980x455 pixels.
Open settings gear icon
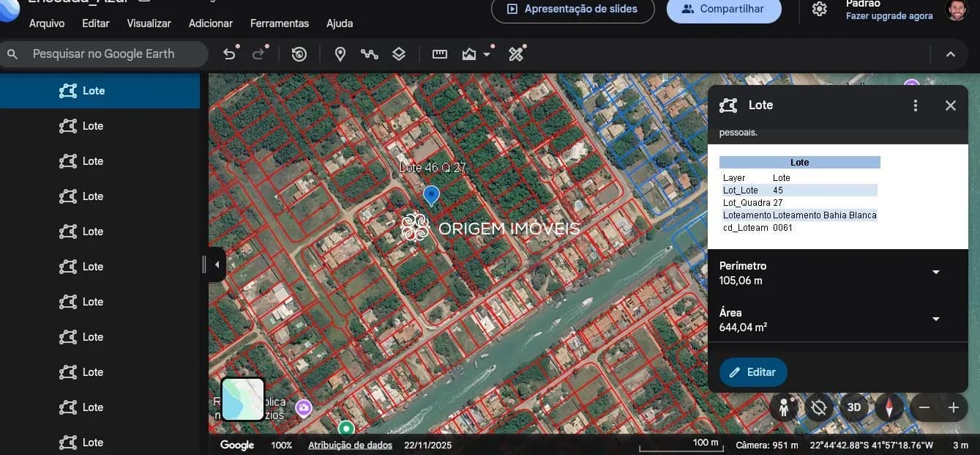820,10
